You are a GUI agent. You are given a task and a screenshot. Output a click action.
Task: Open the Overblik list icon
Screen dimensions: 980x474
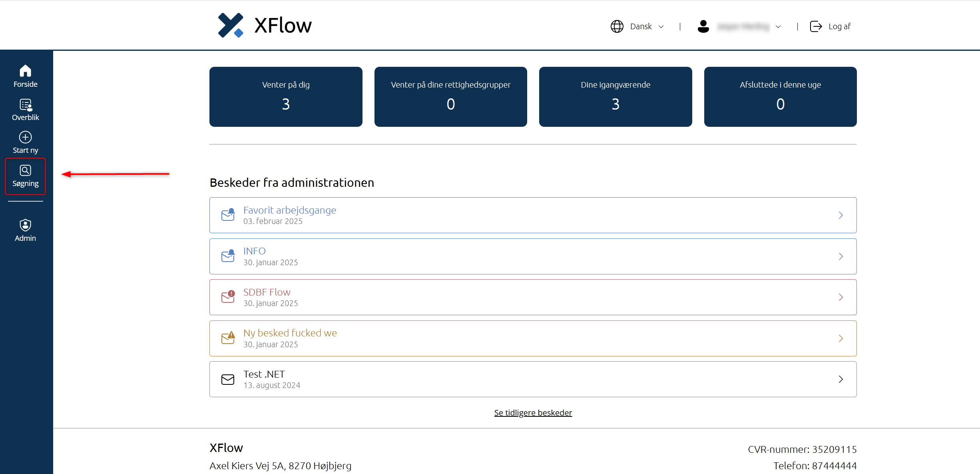tap(26, 105)
